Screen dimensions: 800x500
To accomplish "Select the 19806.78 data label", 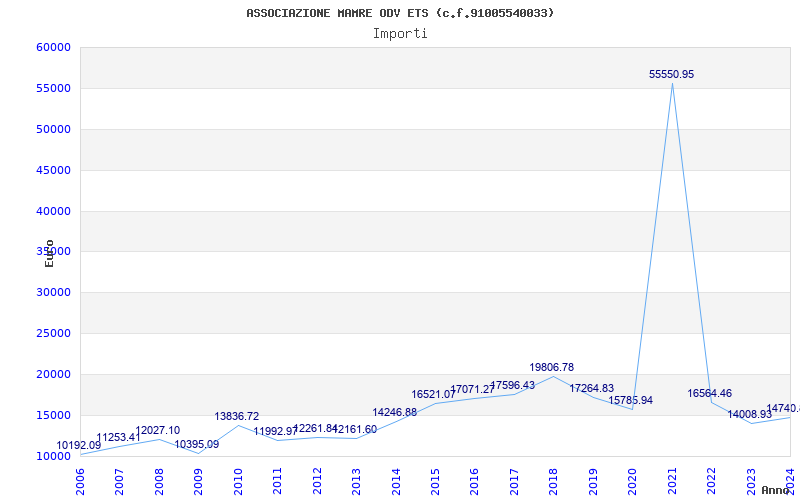I will (x=552, y=367).
